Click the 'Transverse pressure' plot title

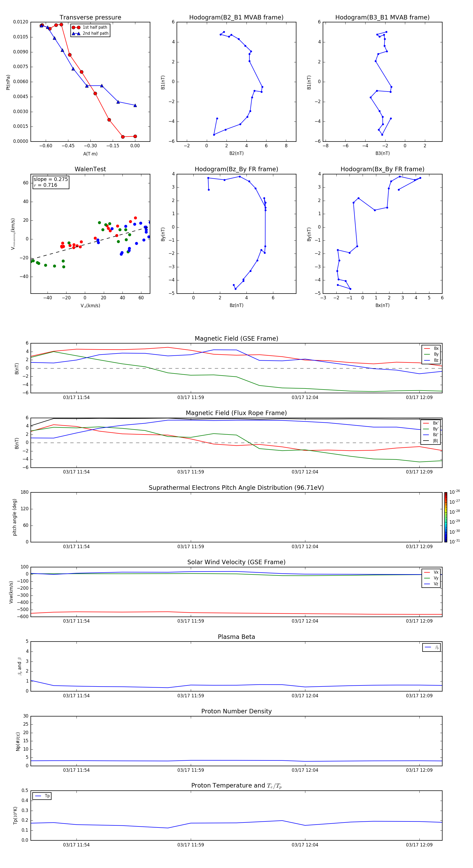tap(90, 18)
